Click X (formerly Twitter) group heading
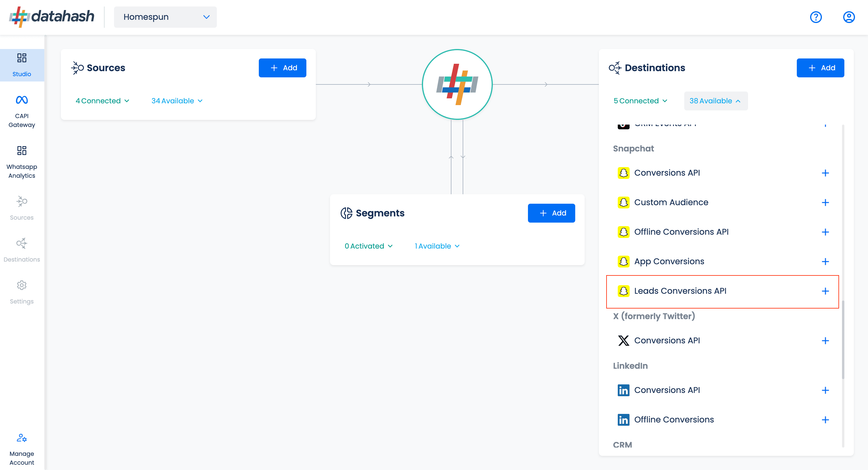 pyautogui.click(x=654, y=316)
